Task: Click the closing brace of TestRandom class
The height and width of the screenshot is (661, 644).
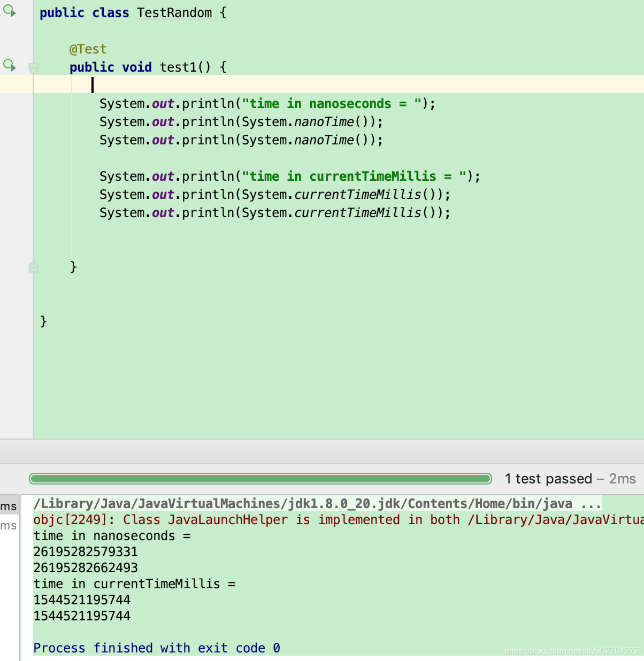Action: coord(43,321)
